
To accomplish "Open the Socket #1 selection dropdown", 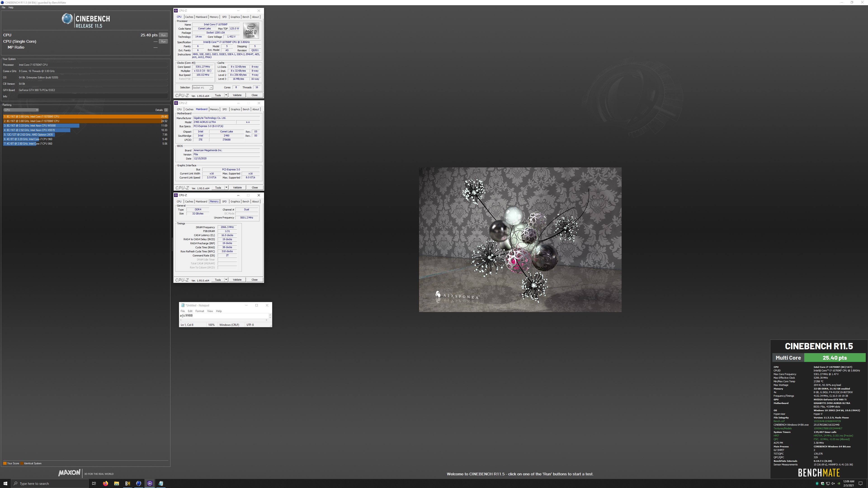I will [203, 88].
